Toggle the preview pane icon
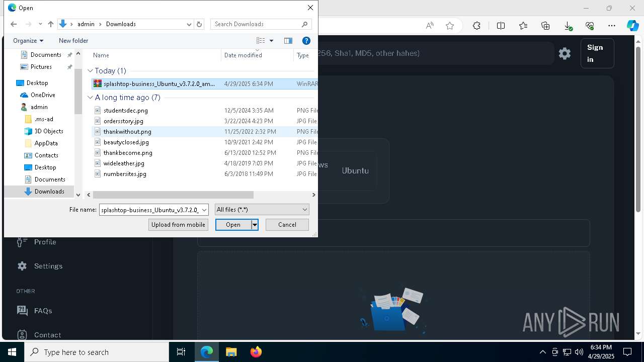 [288, 41]
